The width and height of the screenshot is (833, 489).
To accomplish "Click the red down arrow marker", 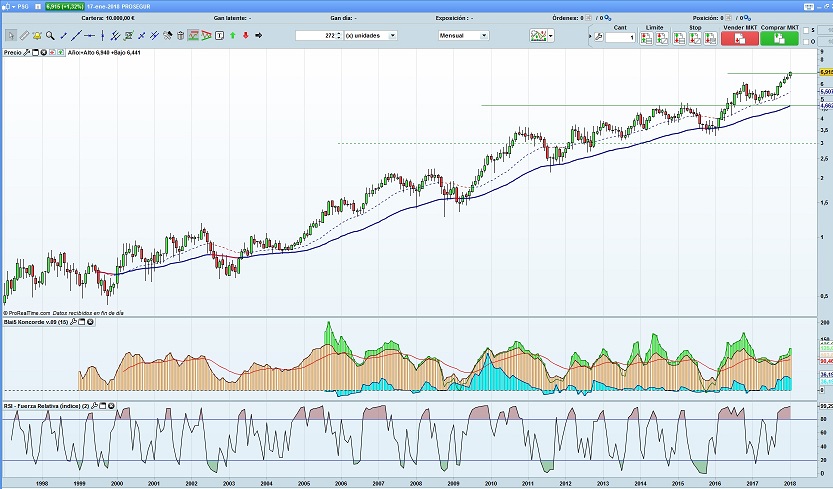I will (245, 36).
